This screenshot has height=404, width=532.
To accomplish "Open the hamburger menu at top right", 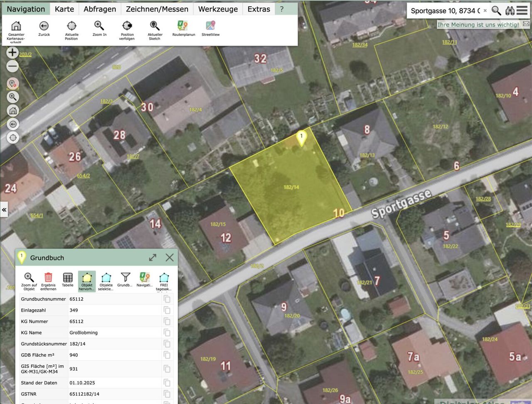I will point(522,10).
